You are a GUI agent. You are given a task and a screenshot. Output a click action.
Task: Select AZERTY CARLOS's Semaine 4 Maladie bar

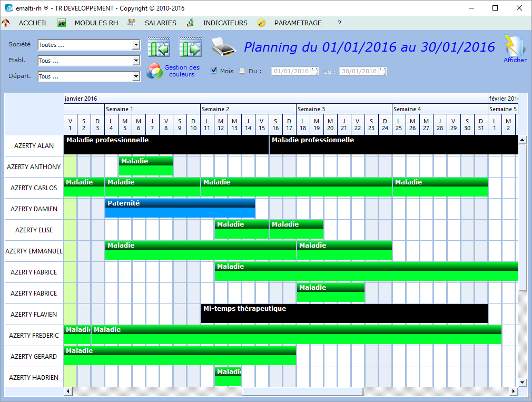coord(440,187)
